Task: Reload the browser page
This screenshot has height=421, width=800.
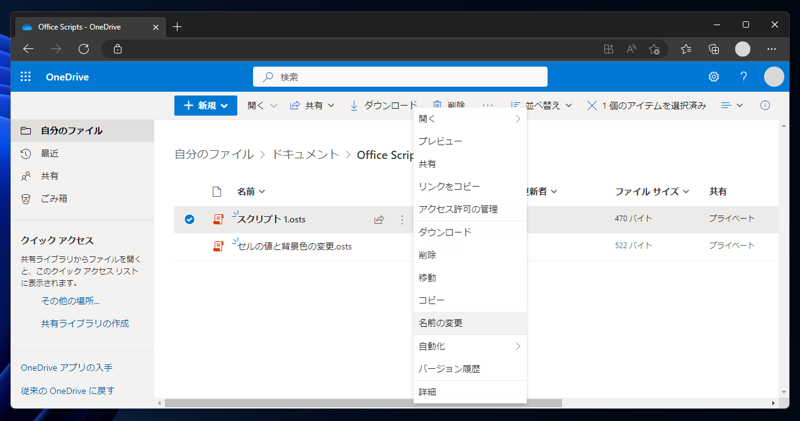Action: (x=84, y=49)
